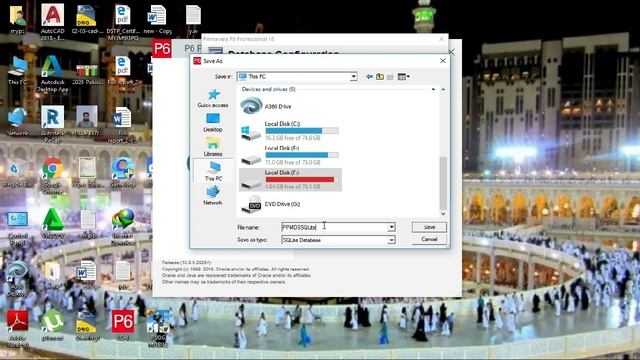The width and height of the screenshot is (640, 360).
Task: Open the A360 Desktop shortcut on desktop
Action: point(18,278)
